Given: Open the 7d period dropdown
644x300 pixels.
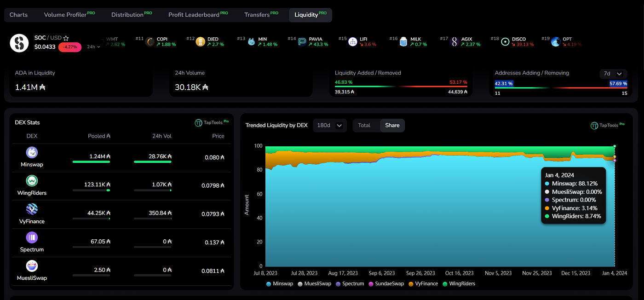Looking at the screenshot, I should [x=613, y=74].
